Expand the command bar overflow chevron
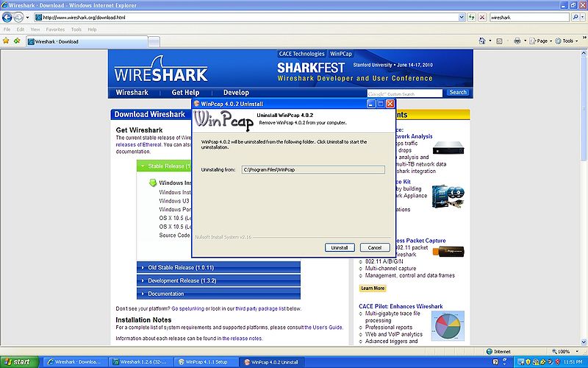This screenshot has height=368, width=588. tap(584, 38)
